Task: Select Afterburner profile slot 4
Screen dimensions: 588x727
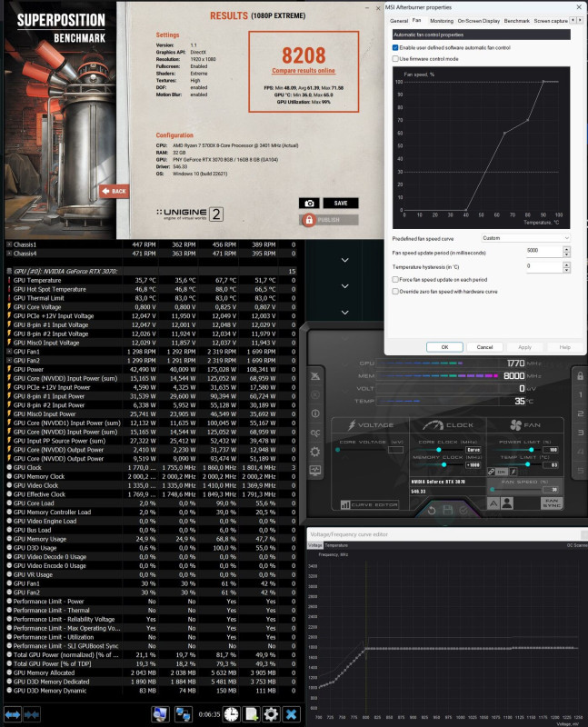Action: point(580,451)
